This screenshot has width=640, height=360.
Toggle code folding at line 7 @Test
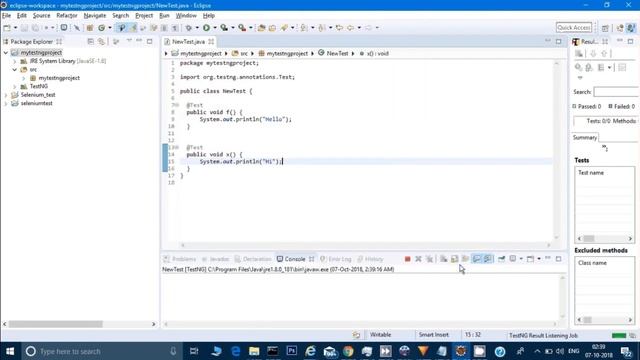pyautogui.click(x=177, y=105)
